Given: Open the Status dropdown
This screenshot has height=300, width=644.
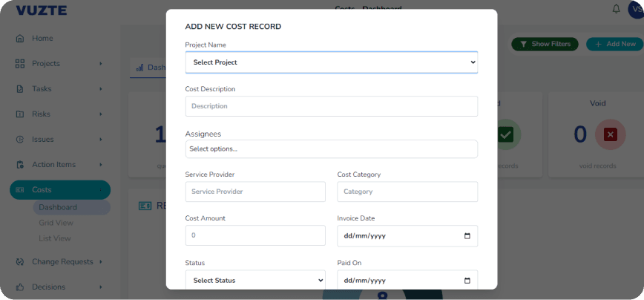Looking at the screenshot, I should click(255, 280).
